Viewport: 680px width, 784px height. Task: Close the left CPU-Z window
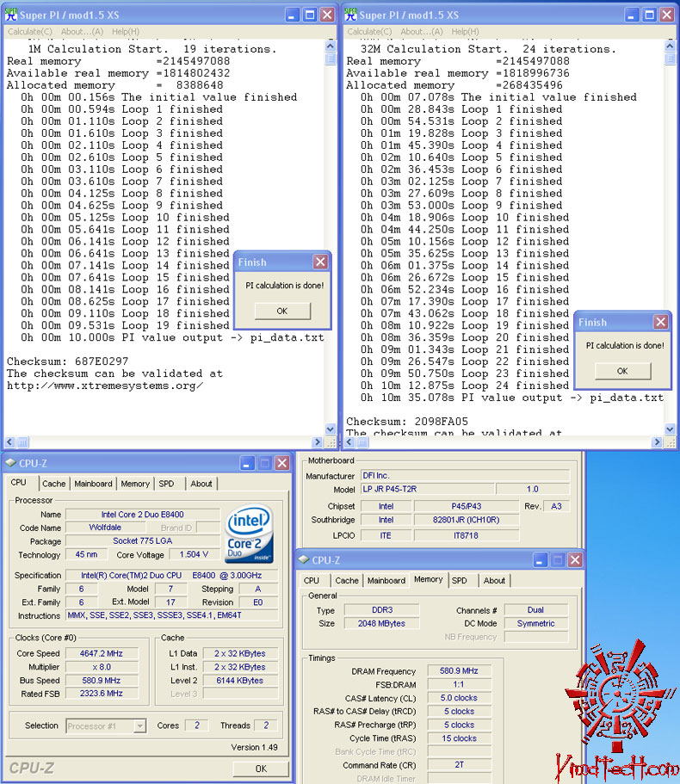click(282, 463)
